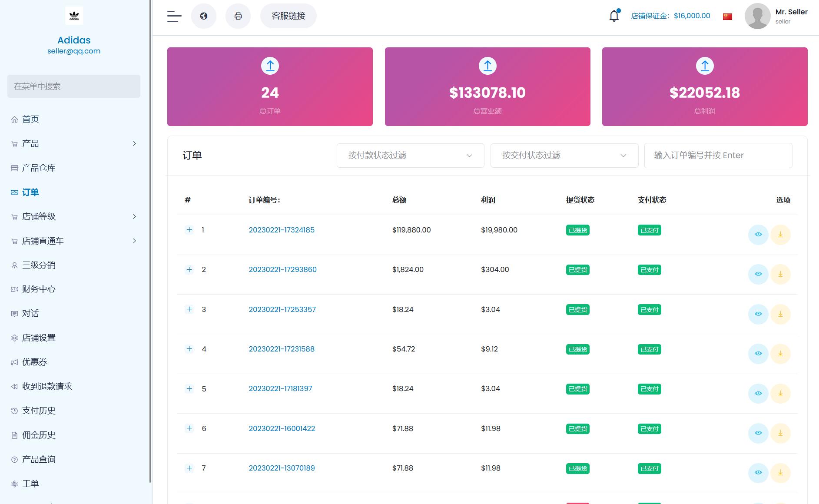This screenshot has width=819, height=504.
Task: View details of order 20230221-17293860 via eye icon
Action: tap(758, 274)
